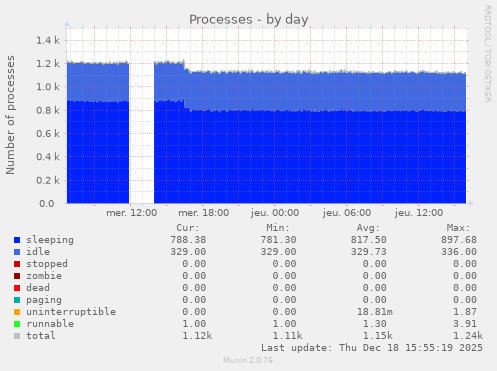Image resolution: width=497 pixels, height=371 pixels.
Task: Click the '0.4 k' y-axis label
Action: tap(48, 157)
